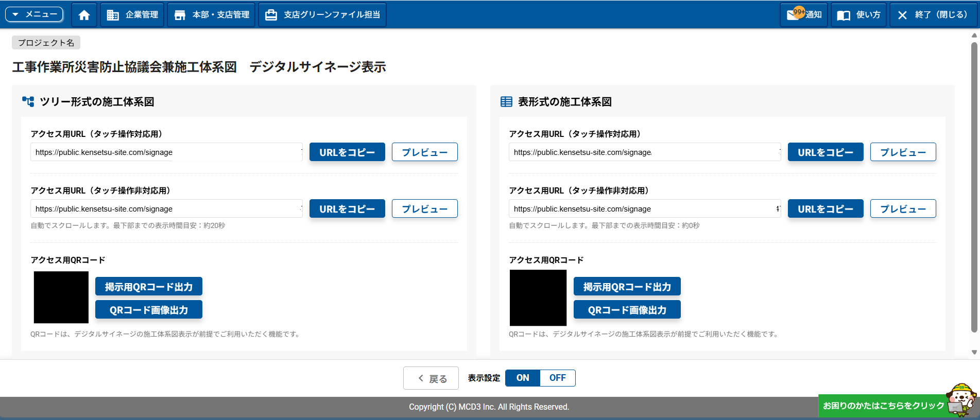Switch 表示設定 to ON

(x=523, y=378)
